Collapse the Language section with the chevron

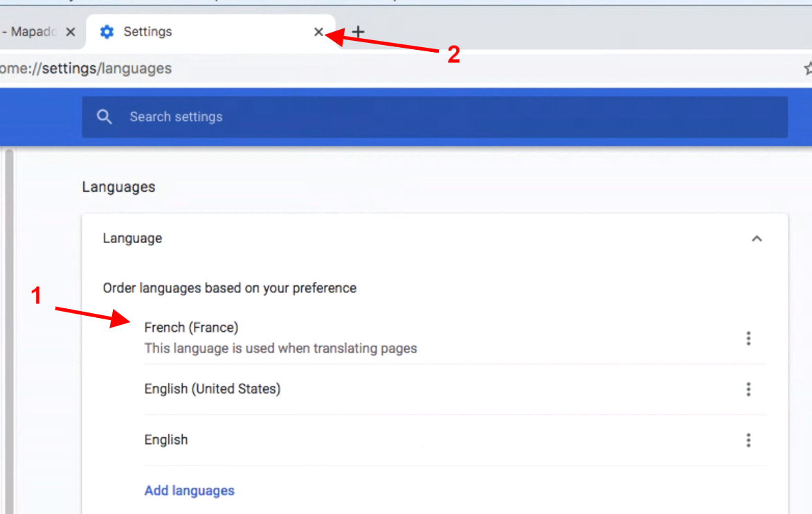click(x=757, y=238)
